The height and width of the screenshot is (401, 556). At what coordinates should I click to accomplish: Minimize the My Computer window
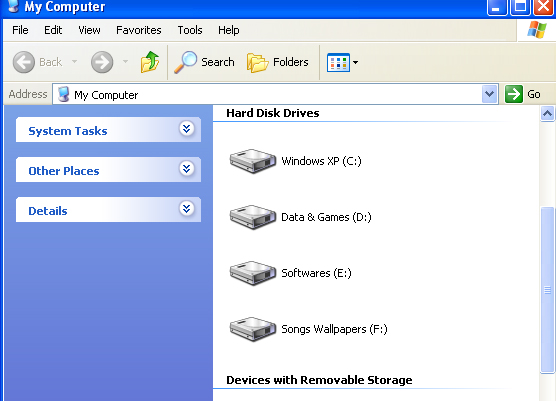tap(497, 7)
